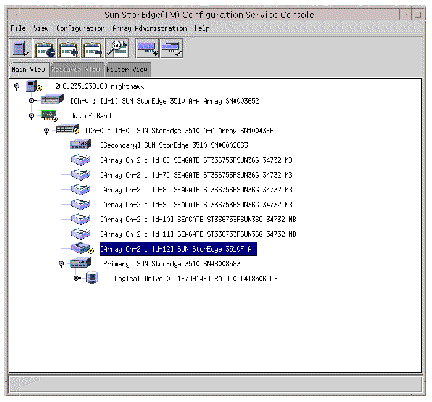Launch the Custom Configuration toolbar icon
The width and height of the screenshot is (432, 402).
[x=171, y=48]
